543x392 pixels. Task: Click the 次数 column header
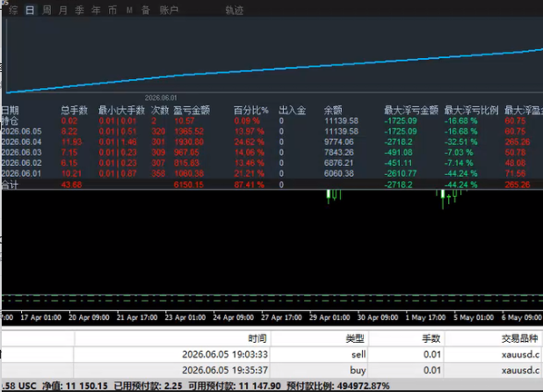(x=160, y=111)
